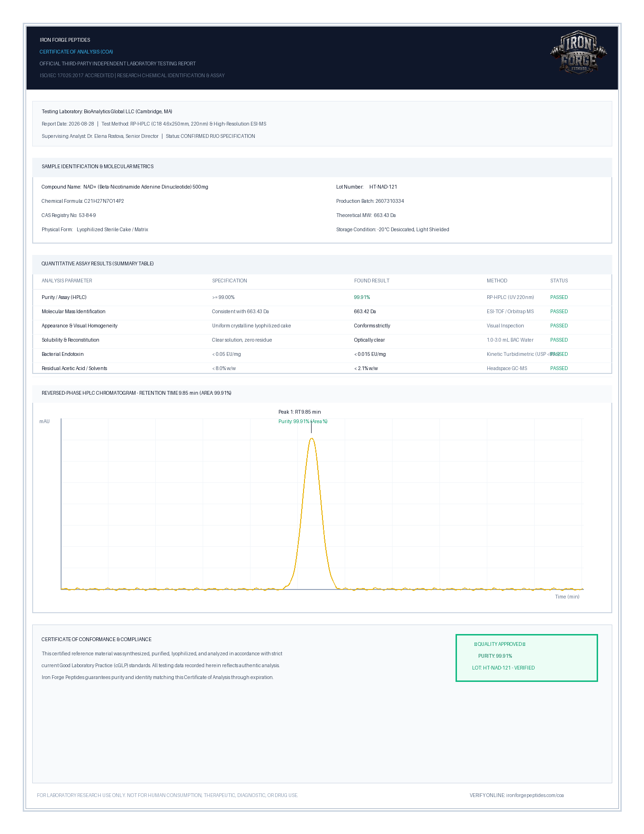Select the 'IRON FORGE PEPTIDES' header title

(x=65, y=40)
